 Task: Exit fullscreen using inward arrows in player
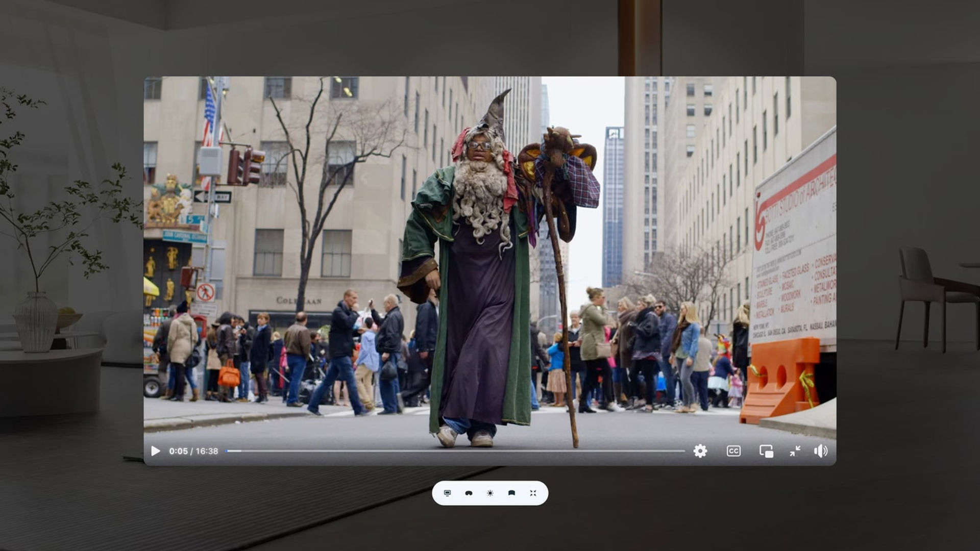(795, 451)
